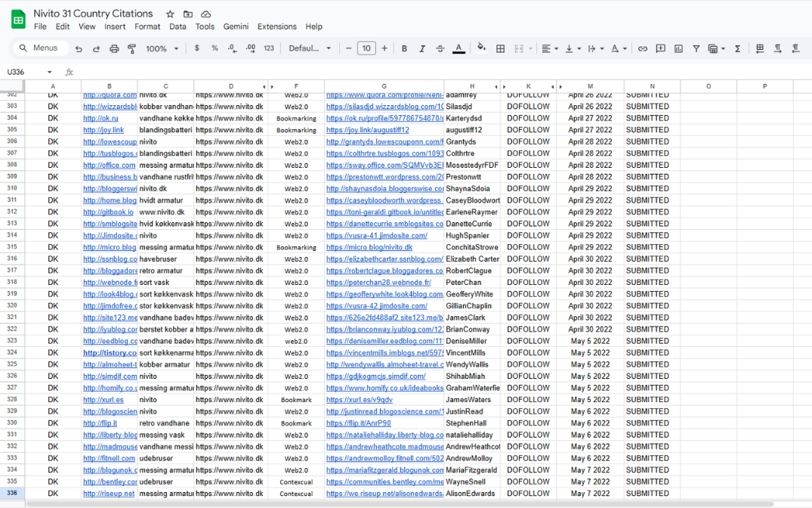Expand the name box dropdown arrow
The width and height of the screenshot is (812, 508).
tap(50, 72)
